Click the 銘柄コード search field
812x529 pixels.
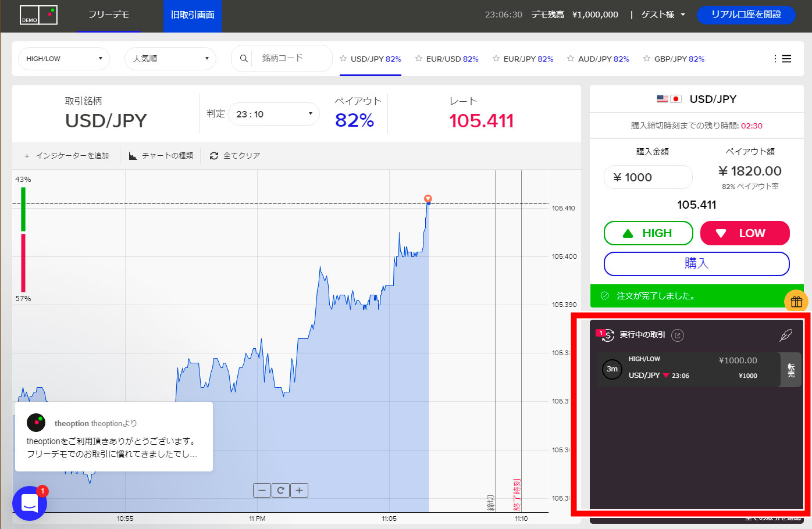coord(293,58)
